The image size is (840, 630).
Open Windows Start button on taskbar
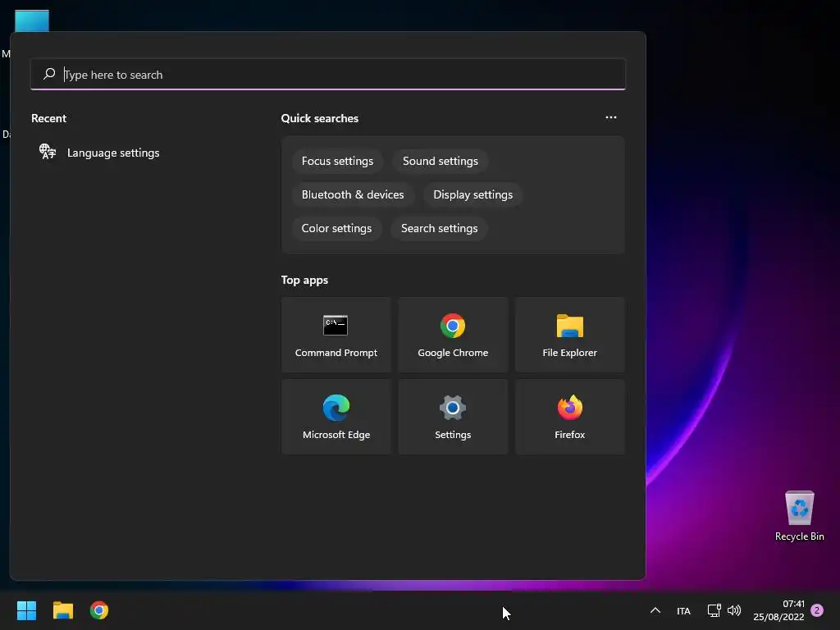(x=26, y=610)
